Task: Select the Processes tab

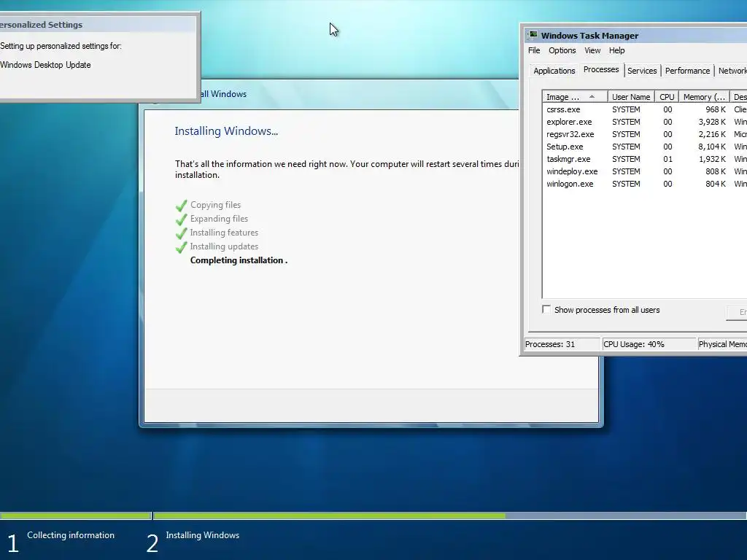Action: click(601, 69)
